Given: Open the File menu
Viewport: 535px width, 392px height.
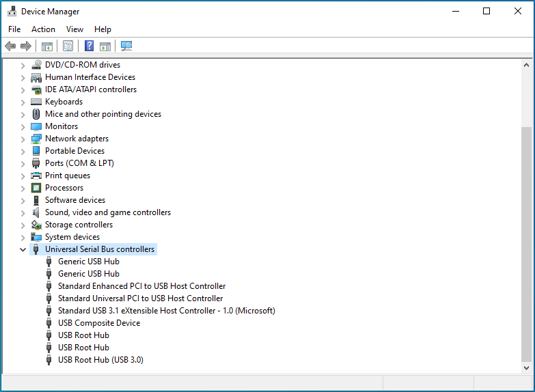Looking at the screenshot, I should pos(14,29).
